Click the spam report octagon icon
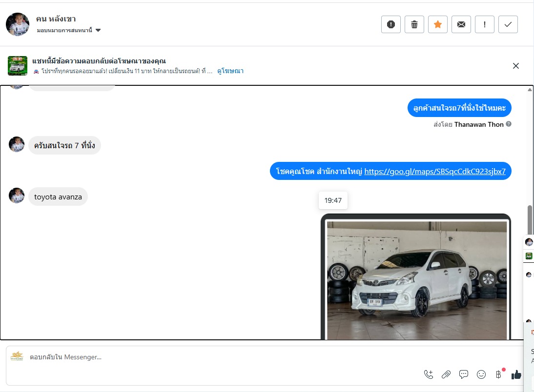Screen dimensions: 534x392 click(x=391, y=24)
